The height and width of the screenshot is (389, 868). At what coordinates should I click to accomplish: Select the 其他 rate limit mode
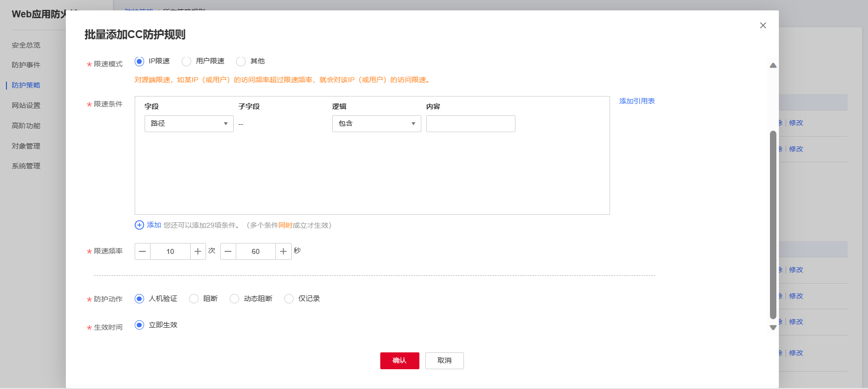pos(241,61)
